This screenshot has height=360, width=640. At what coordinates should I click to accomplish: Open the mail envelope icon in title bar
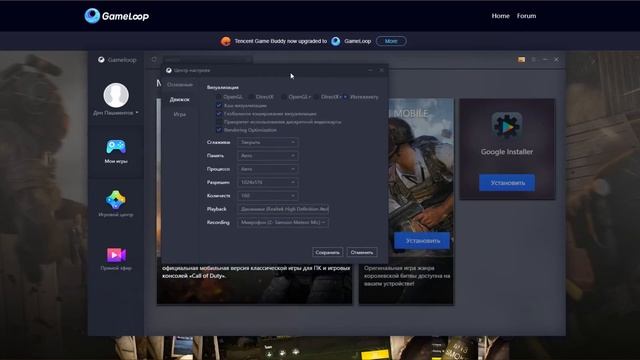tap(522, 60)
